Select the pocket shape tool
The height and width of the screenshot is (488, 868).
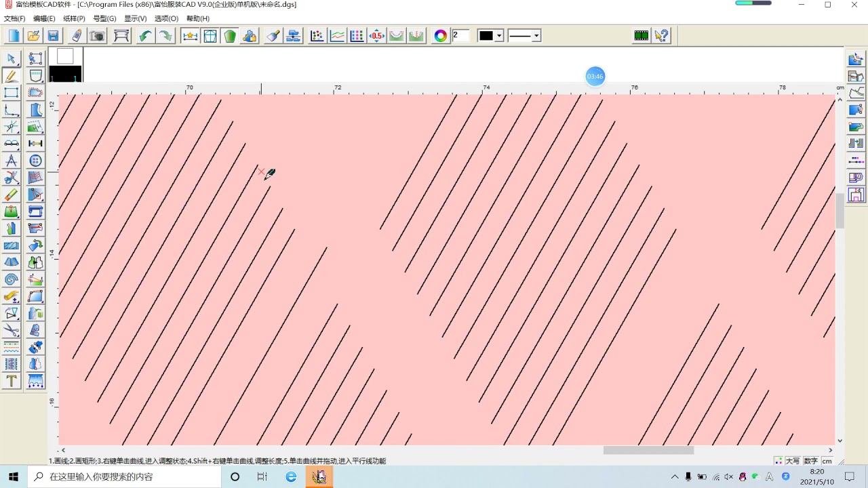pyautogui.click(x=35, y=76)
